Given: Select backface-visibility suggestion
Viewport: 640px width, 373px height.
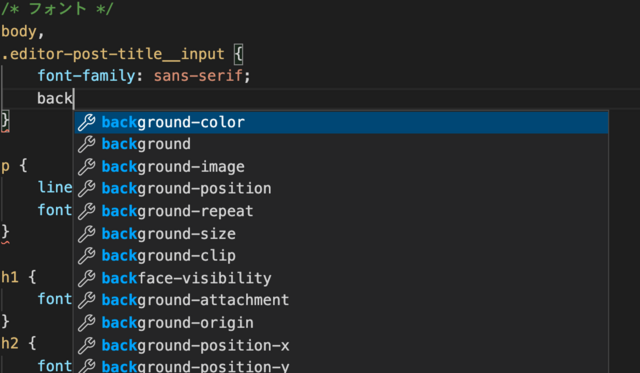Looking at the screenshot, I should tap(341, 278).
